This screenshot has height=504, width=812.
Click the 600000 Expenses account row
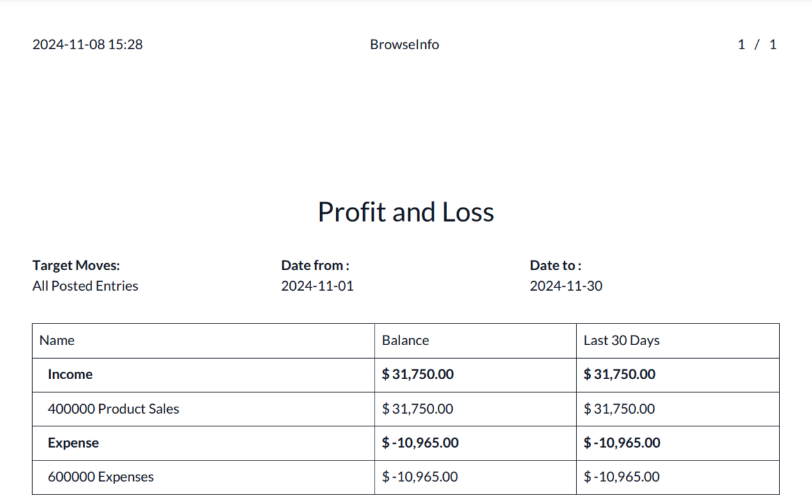(x=101, y=477)
